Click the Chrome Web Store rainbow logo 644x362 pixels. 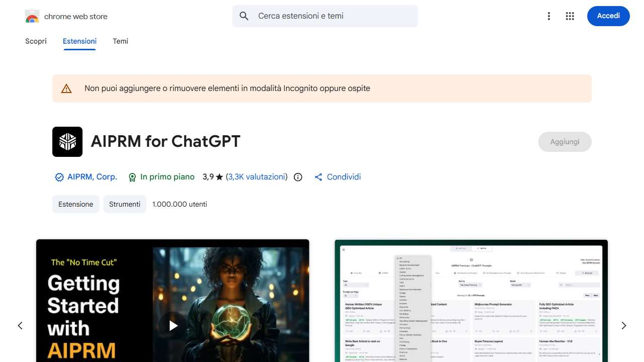32,17
